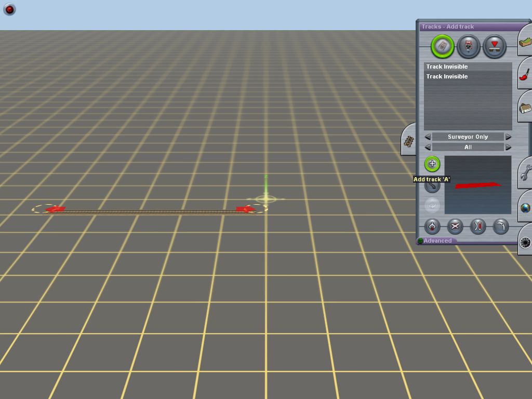Open the Tools tab with wrench icon
The height and width of the screenshot is (399, 532).
[x=525, y=172]
